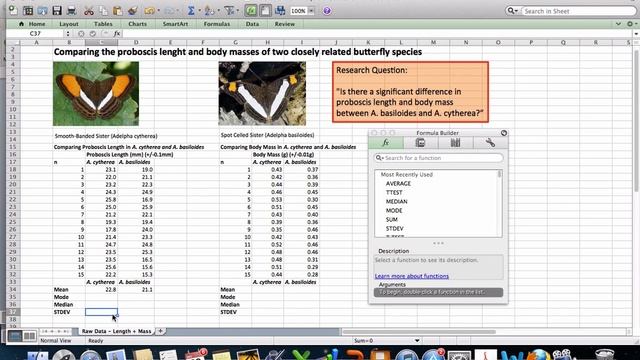Toggle the Formula Builder toolbar icon
Image resolution: width=640 pixels, height=360 pixels.
click(251, 11)
